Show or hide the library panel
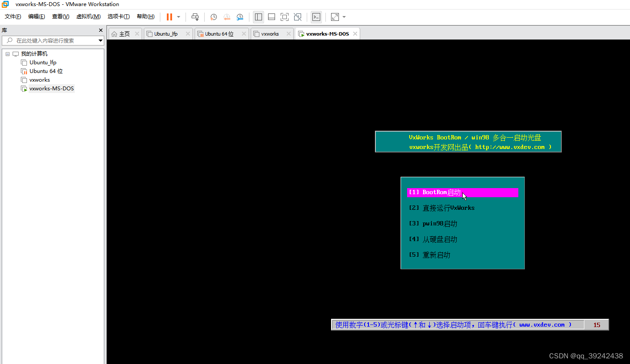 pos(259,17)
